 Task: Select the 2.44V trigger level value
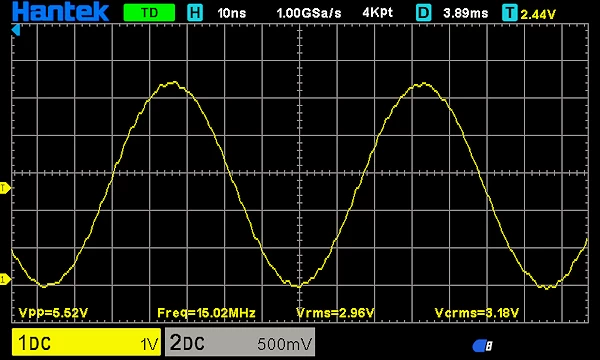coord(538,15)
